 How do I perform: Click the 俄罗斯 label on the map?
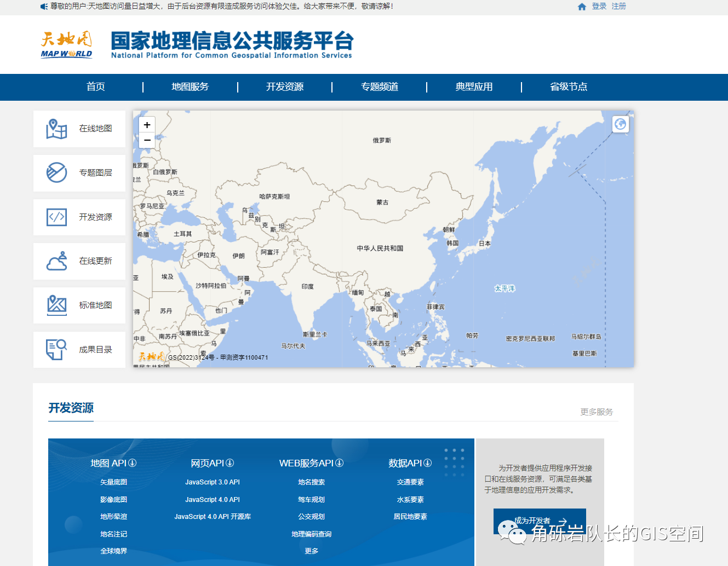pos(382,141)
